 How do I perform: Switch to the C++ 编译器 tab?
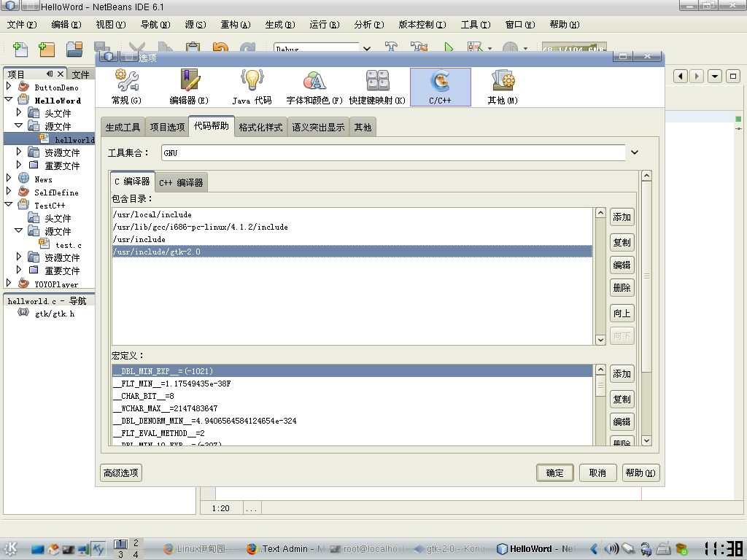tap(181, 182)
